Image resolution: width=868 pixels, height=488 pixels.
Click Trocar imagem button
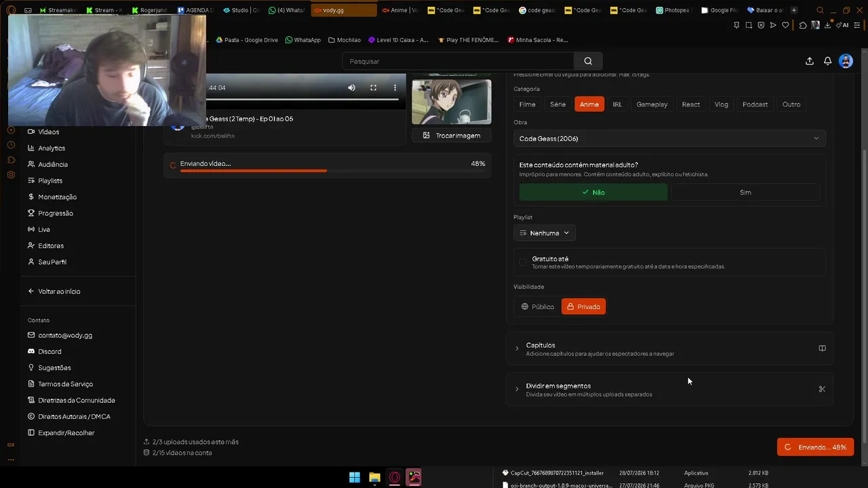(x=452, y=136)
